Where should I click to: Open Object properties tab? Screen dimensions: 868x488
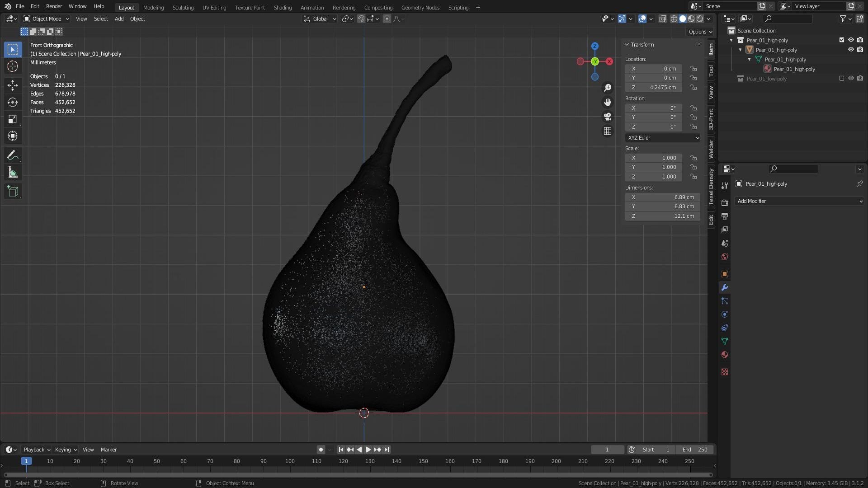(725, 274)
